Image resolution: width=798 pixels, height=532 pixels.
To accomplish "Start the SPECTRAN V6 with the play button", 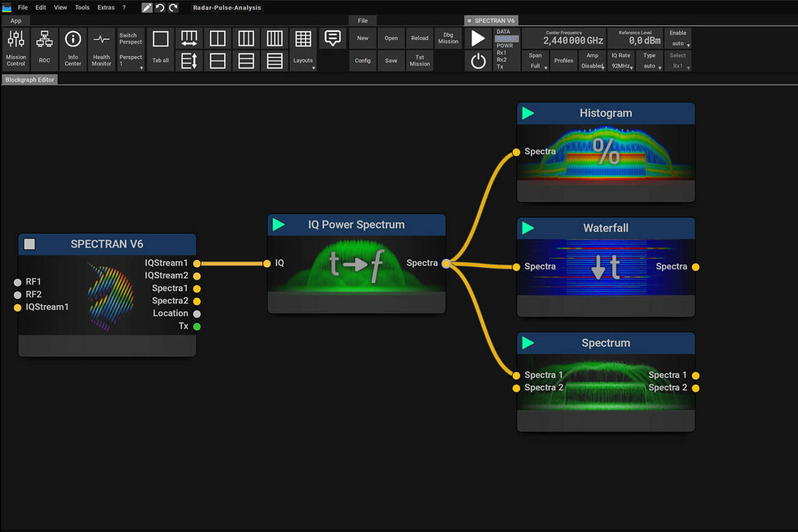I will 478,39.
